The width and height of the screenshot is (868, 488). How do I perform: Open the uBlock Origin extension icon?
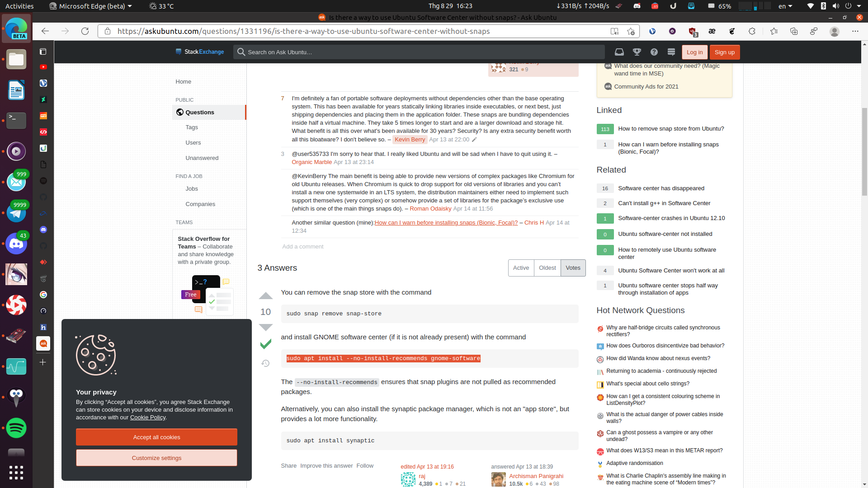coord(693,31)
